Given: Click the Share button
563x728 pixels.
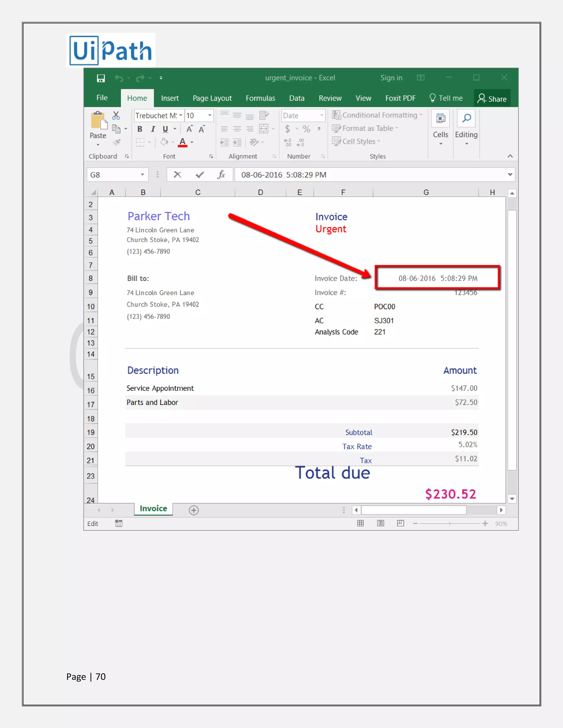Looking at the screenshot, I should click(492, 98).
